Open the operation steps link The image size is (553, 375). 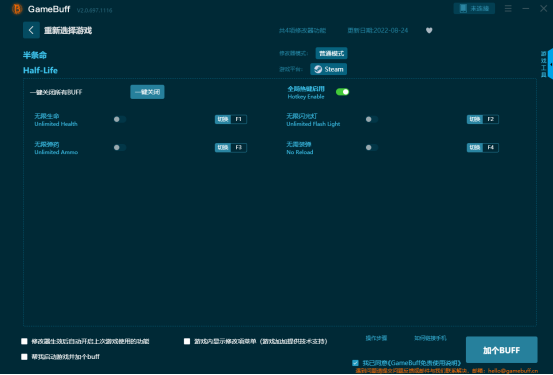[376, 338]
